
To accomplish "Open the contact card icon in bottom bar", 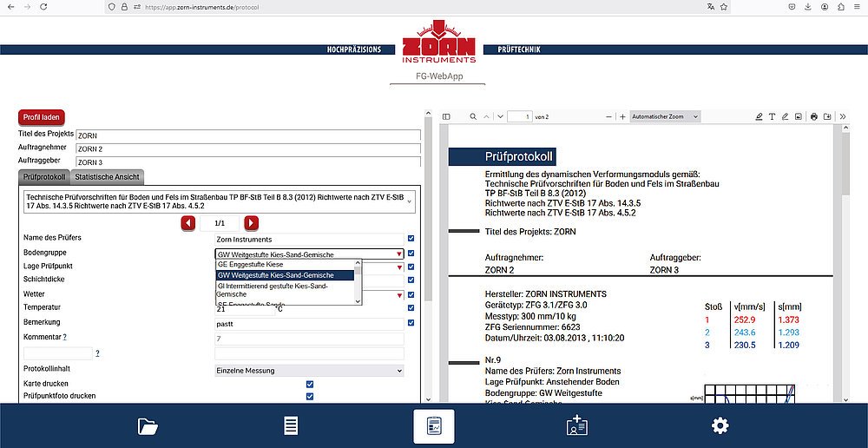I will pyautogui.click(x=577, y=425).
